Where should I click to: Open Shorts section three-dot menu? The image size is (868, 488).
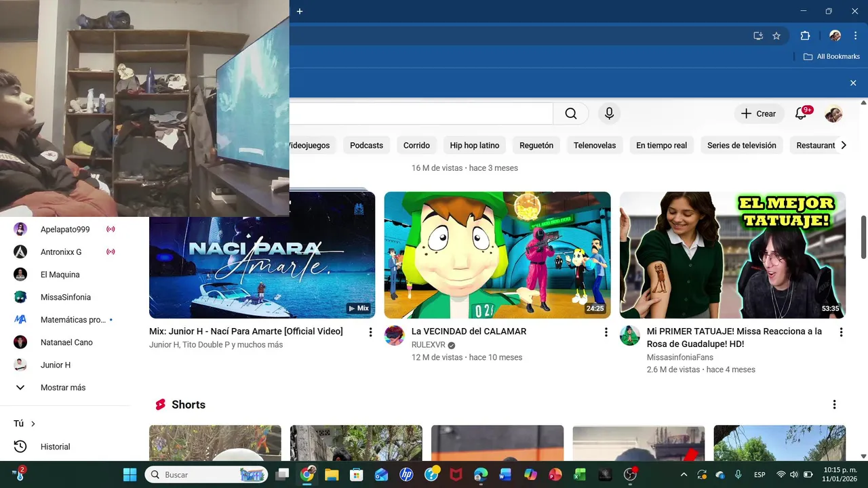(834, 405)
